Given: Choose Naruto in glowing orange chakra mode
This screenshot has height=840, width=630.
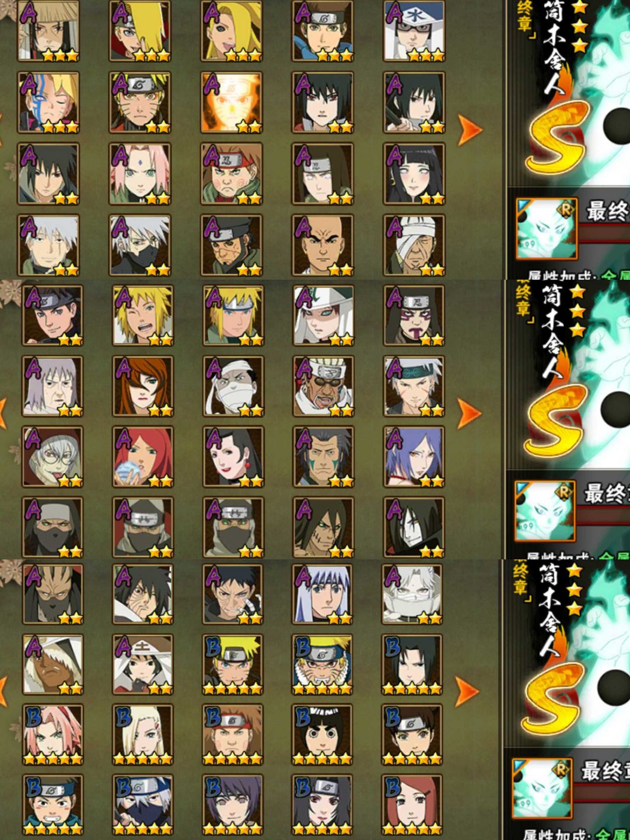Looking at the screenshot, I should pyautogui.click(x=232, y=103).
